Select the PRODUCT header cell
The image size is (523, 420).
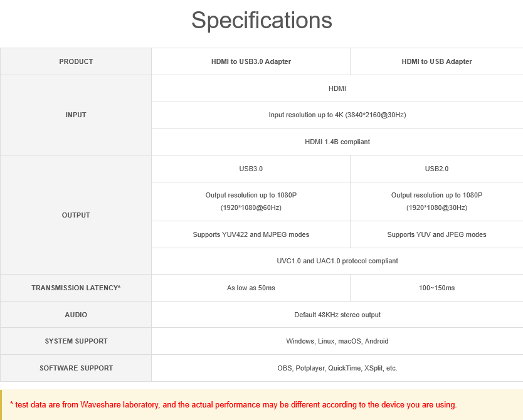76,61
